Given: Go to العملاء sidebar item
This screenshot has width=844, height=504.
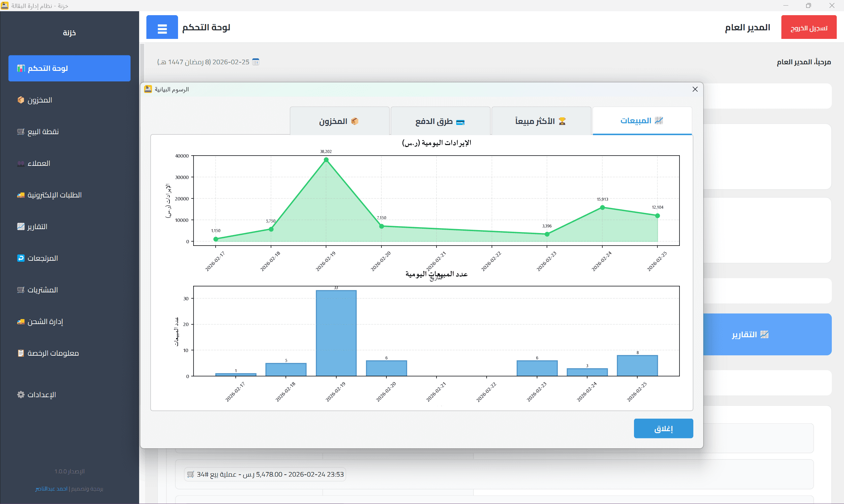Looking at the screenshot, I should (39, 163).
